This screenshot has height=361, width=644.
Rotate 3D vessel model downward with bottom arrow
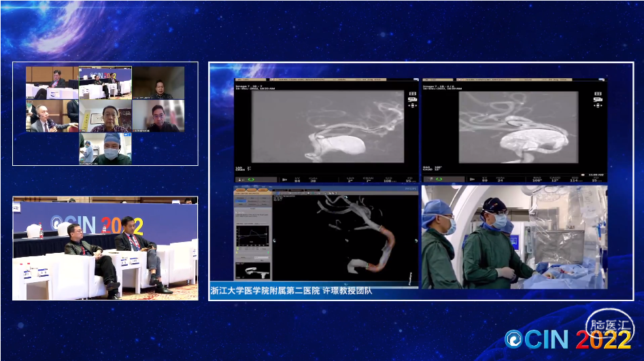tap(346, 284)
